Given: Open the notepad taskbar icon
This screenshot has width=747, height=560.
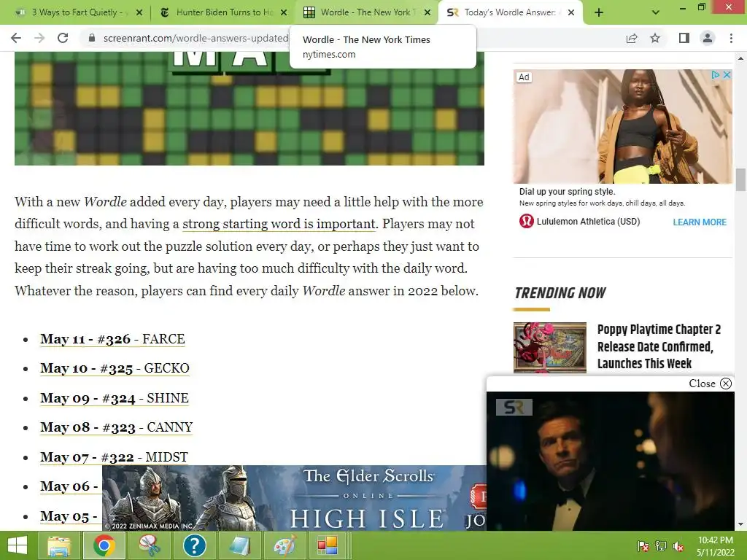Looking at the screenshot, I should pyautogui.click(x=239, y=545).
